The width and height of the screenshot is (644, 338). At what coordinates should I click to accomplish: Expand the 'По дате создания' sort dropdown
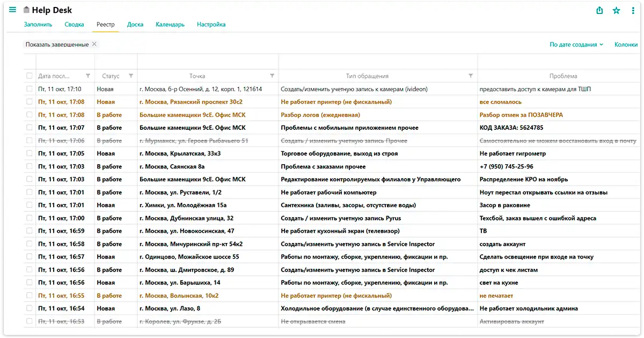pos(576,45)
